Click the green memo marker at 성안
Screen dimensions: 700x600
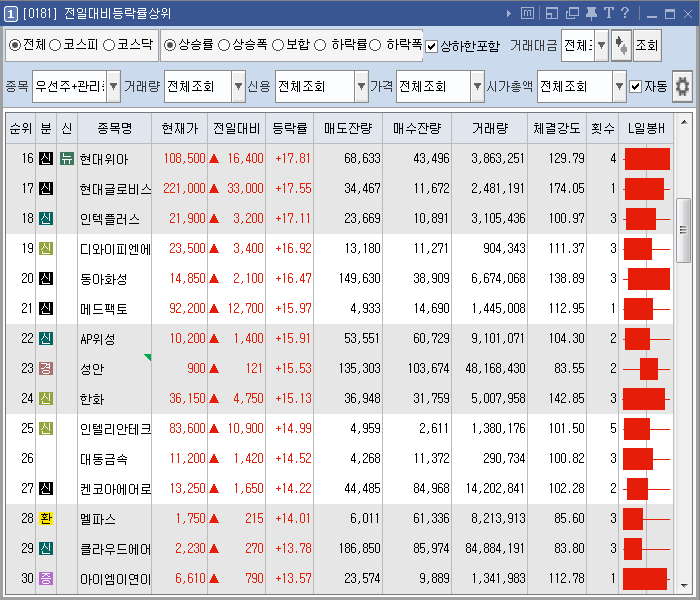pos(148,357)
